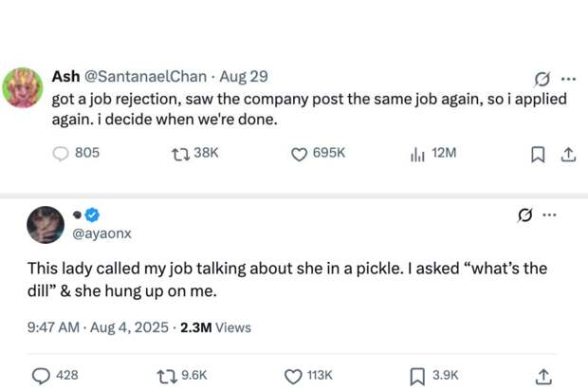This screenshot has width=588, height=392.
Task: Like the pickle tweet with 113K likes
Action: click(x=295, y=376)
